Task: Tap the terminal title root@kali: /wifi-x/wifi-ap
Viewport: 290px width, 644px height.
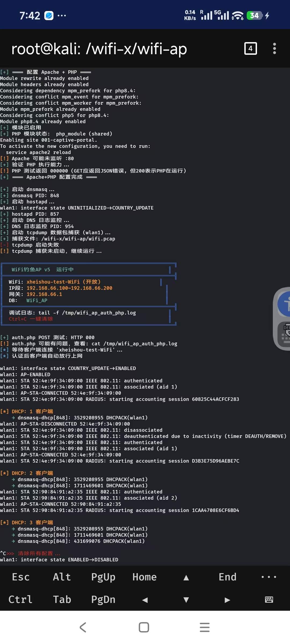Action: pos(99,49)
